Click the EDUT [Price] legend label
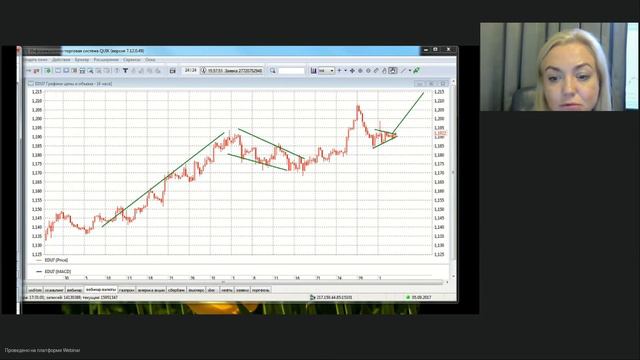This screenshot has height=360, width=640. click(56, 260)
